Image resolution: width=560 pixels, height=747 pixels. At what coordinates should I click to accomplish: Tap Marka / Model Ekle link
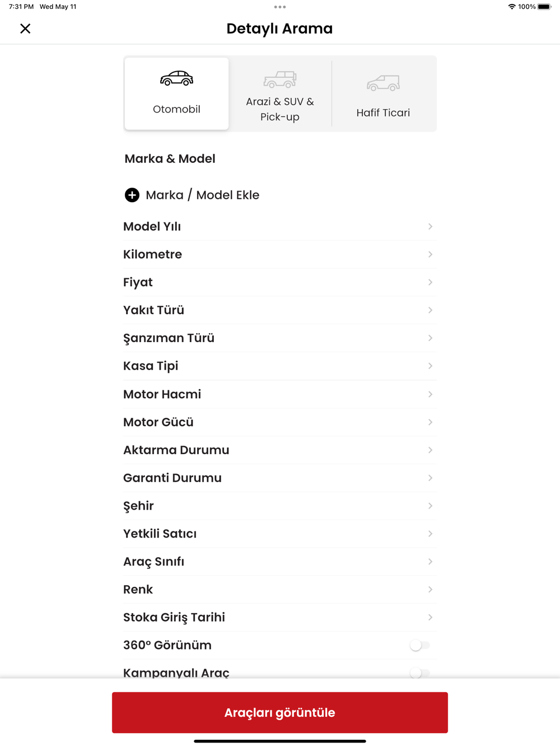[x=202, y=195]
